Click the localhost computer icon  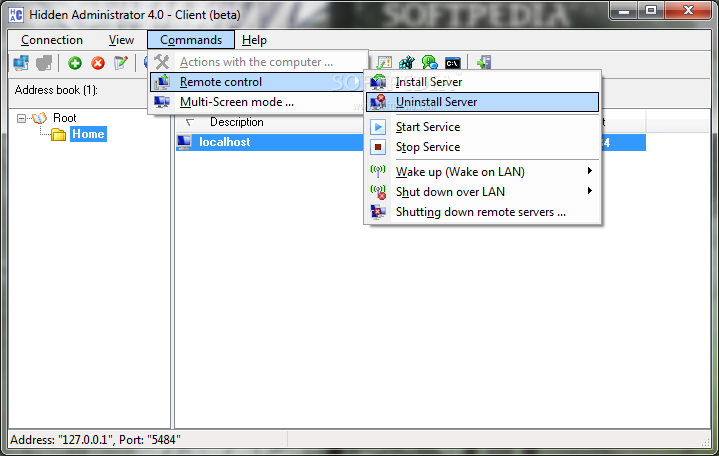coord(184,142)
